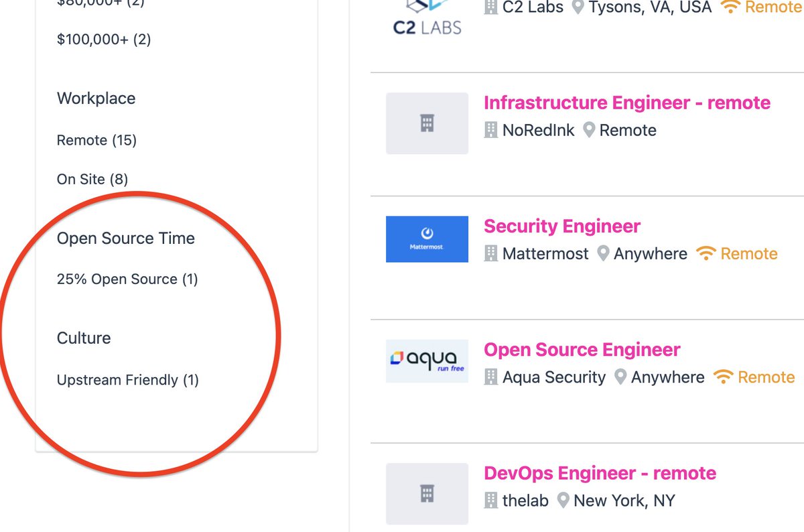This screenshot has width=804, height=532.
Task: Open DevOps Engineer - remote job listing
Action: pos(600,473)
